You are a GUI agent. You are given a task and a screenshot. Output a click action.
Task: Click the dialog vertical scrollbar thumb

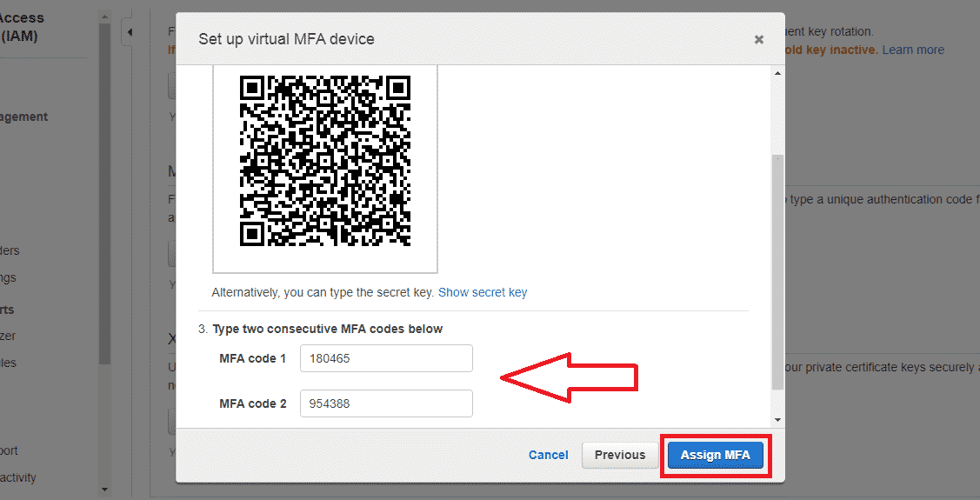click(x=777, y=272)
